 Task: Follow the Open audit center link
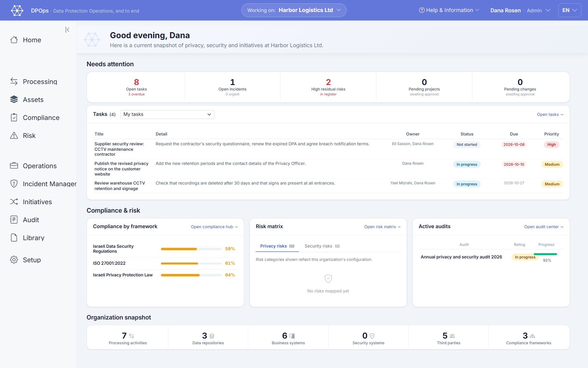544,227
